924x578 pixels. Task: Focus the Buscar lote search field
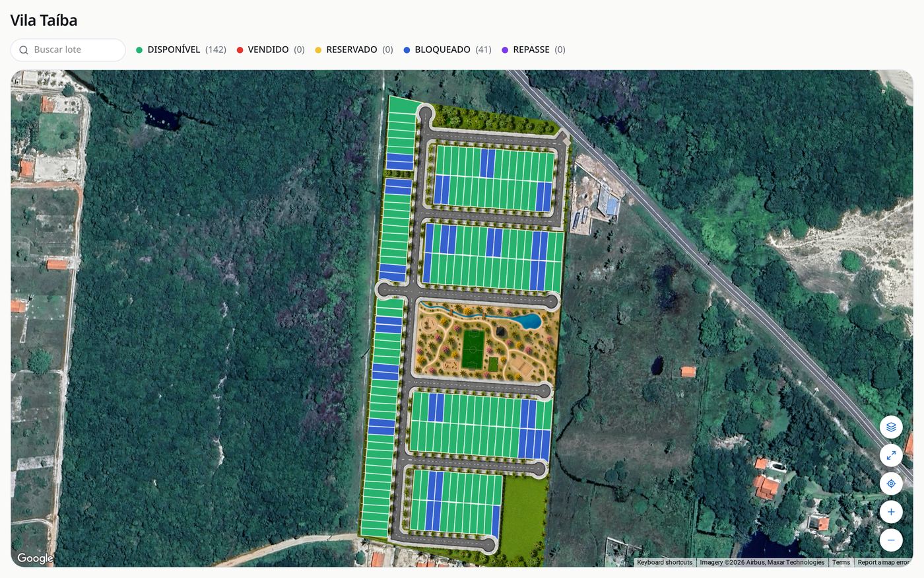tap(68, 50)
